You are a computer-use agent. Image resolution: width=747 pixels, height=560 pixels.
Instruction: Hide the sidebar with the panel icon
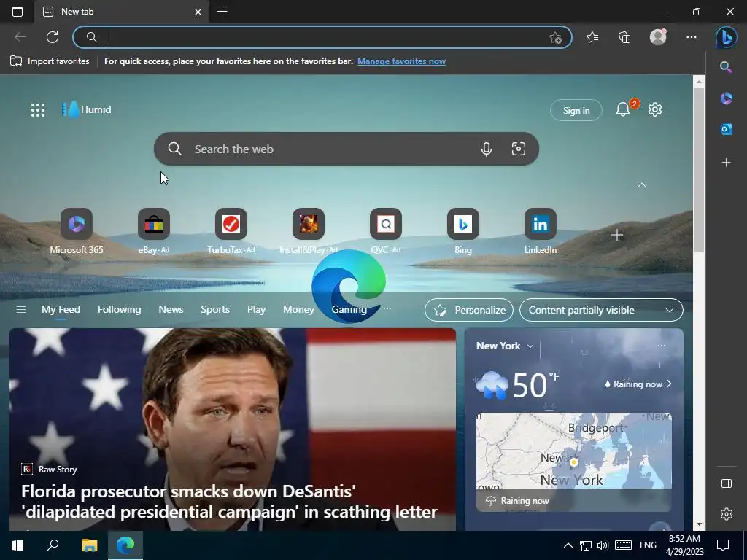coord(726,483)
